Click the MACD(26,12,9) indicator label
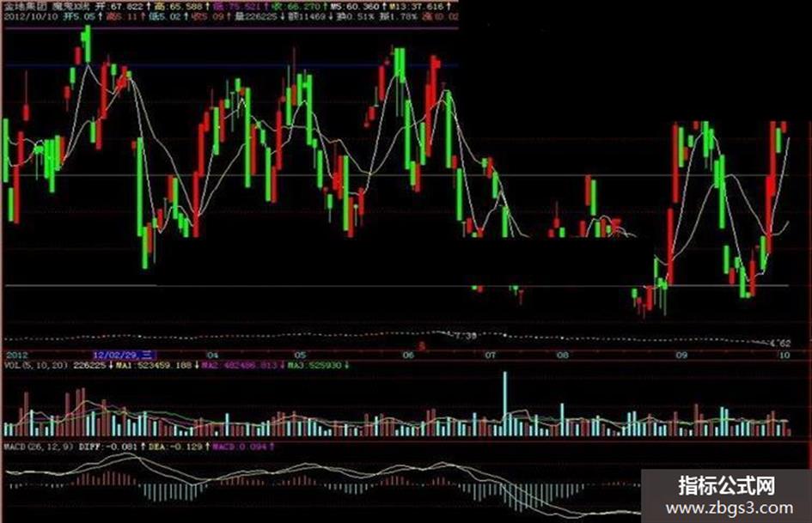This screenshot has height=523, width=812. 39,447
